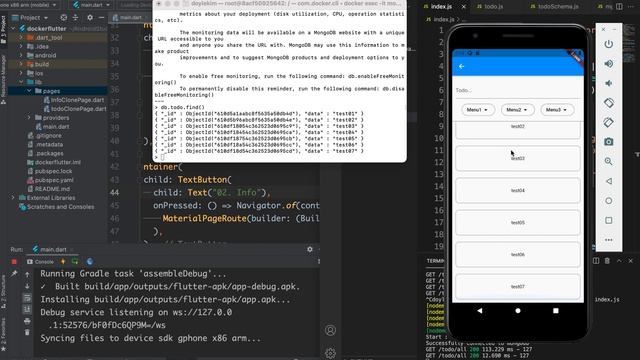Tap the emulator sidebar home circle
Screen dimensions: 640x360
point(609,200)
